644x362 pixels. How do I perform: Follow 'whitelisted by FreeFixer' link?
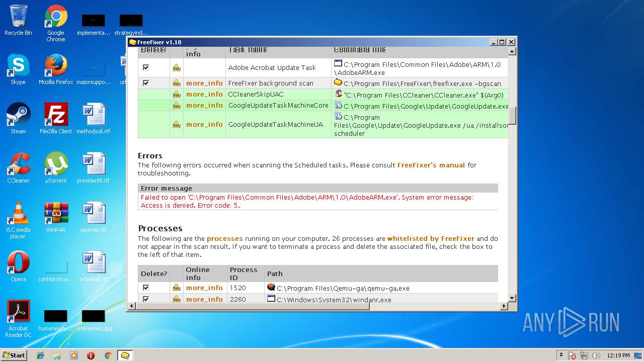(431, 239)
